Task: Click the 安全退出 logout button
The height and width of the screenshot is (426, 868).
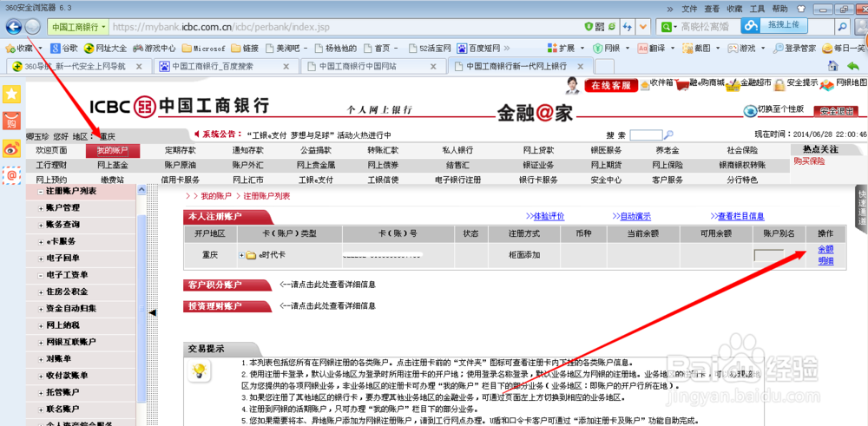Action: point(836,111)
